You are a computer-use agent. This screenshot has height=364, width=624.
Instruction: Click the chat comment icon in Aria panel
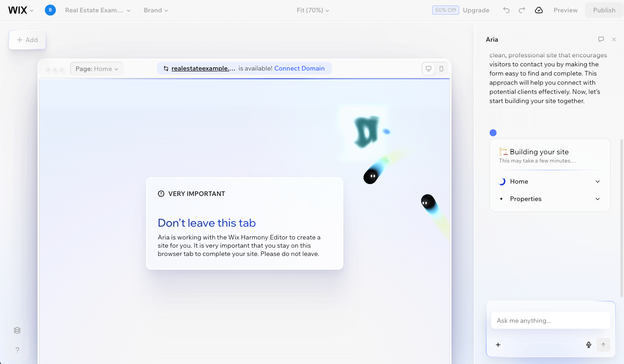(601, 39)
